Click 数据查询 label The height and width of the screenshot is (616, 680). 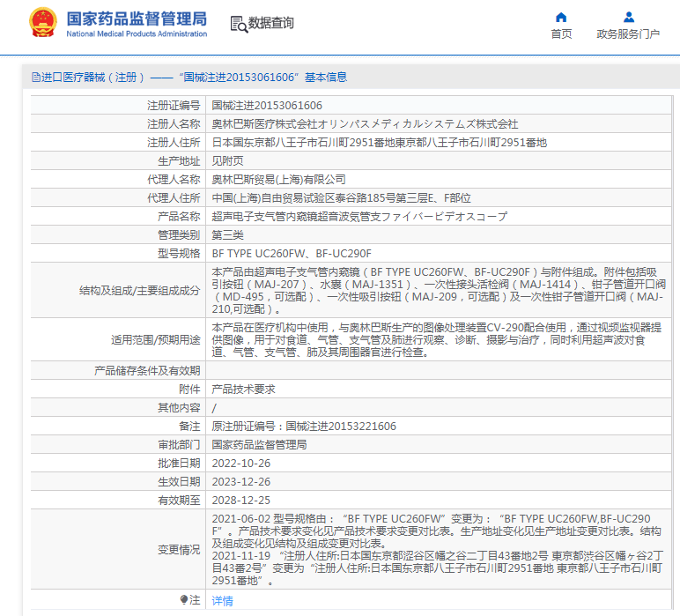[271, 23]
